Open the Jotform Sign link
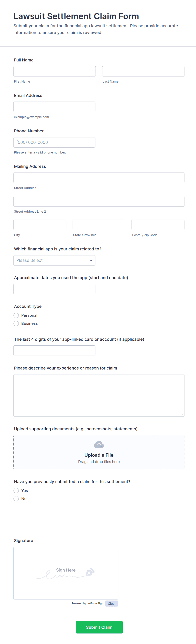This screenshot has height=644, width=196. click(95, 603)
